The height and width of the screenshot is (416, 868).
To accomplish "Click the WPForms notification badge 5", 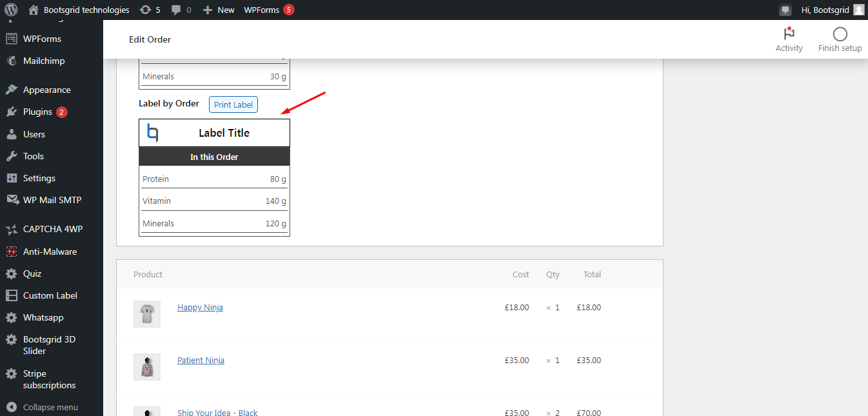I will (288, 10).
